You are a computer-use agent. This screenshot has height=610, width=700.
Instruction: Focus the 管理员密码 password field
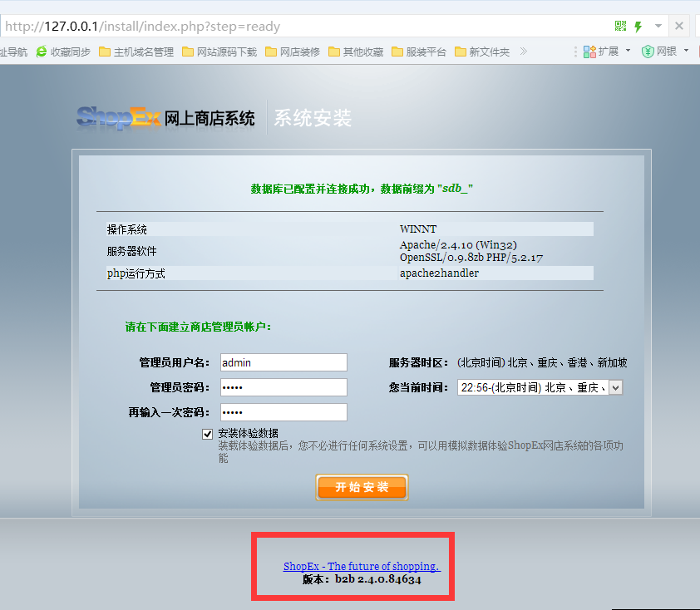(283, 387)
